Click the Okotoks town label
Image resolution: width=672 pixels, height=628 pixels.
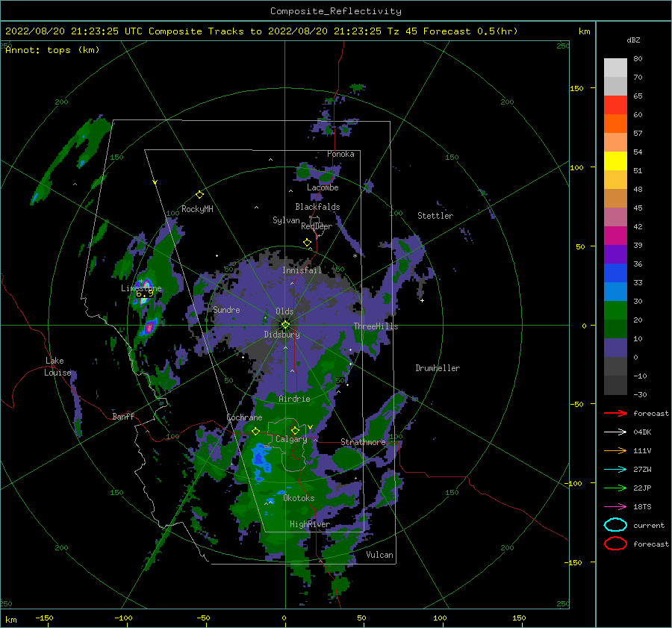[x=299, y=498]
